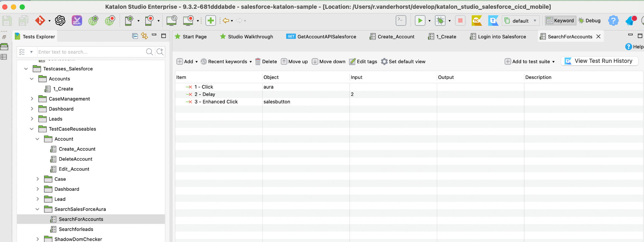Open the command-line terminal icon
The image size is (644, 242).
(x=401, y=21)
